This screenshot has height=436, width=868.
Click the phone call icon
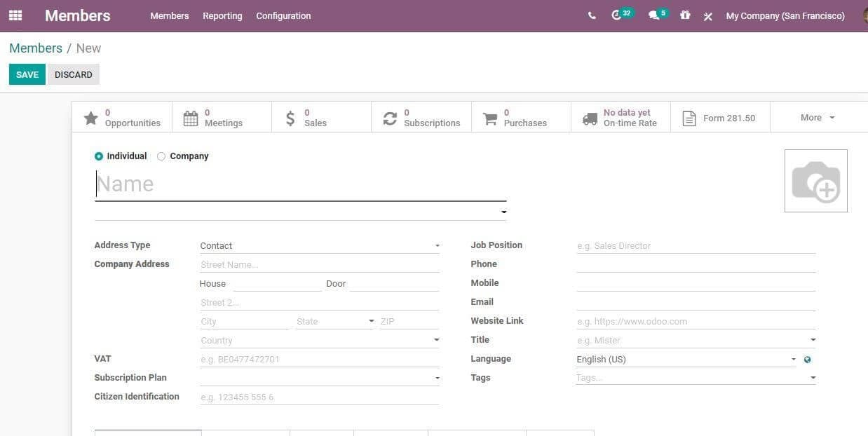coord(592,15)
